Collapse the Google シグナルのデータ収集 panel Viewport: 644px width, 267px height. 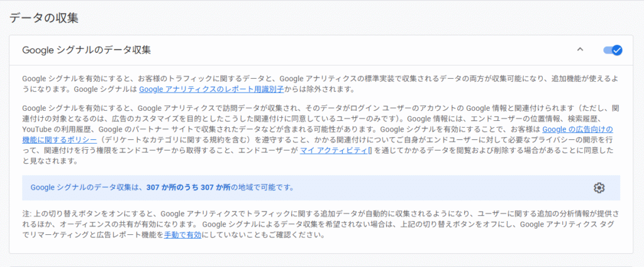pos(580,50)
